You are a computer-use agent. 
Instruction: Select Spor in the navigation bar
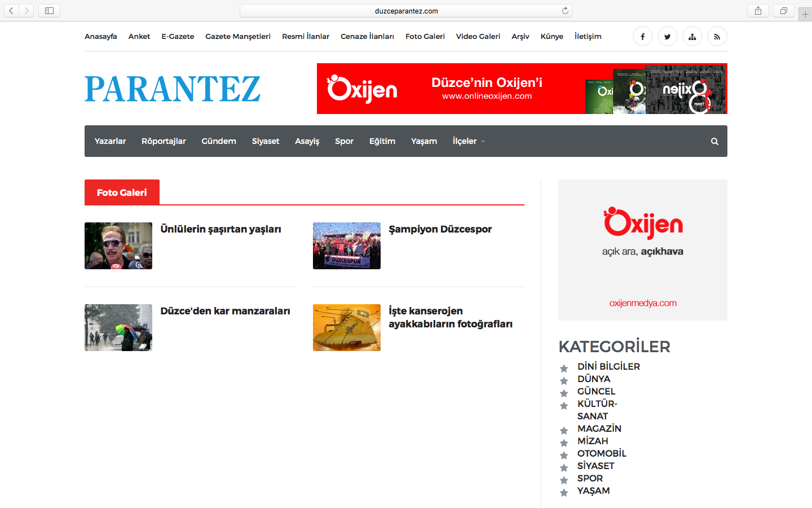345,141
